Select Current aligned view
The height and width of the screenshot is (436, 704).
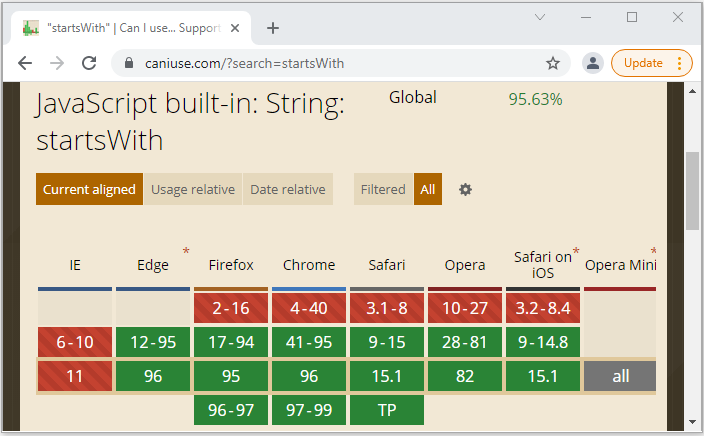89,189
